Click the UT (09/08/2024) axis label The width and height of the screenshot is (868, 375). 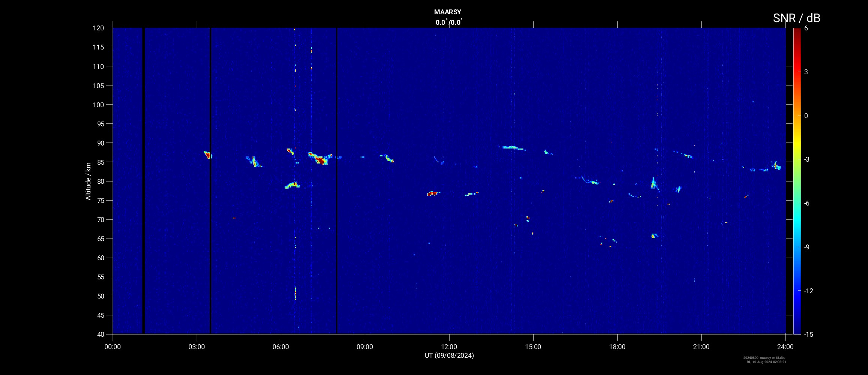coord(449,355)
